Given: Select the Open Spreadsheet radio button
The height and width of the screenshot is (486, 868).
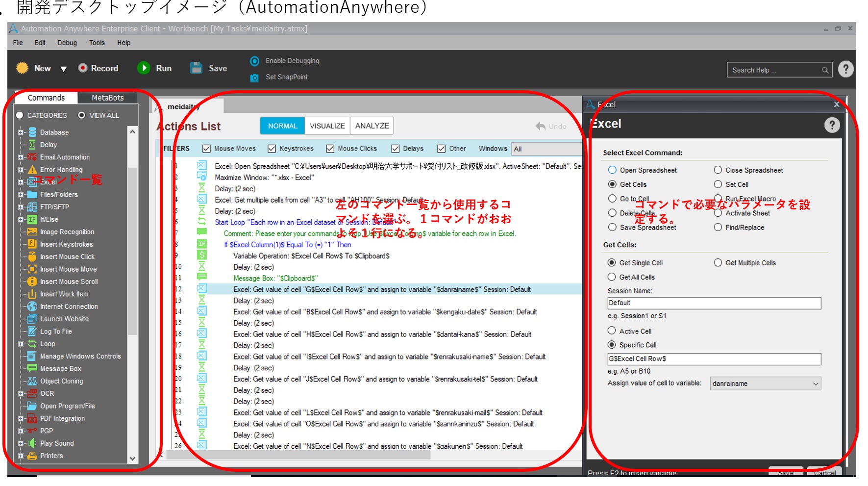Looking at the screenshot, I should (612, 170).
